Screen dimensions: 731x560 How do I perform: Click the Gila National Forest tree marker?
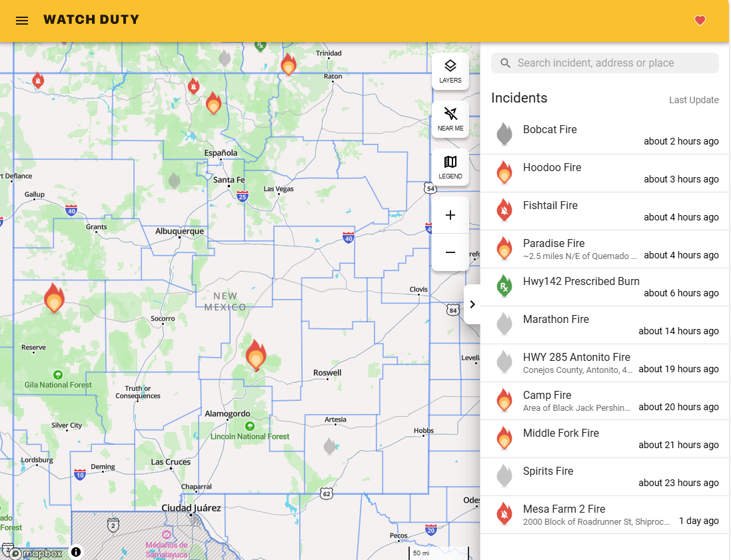pyautogui.click(x=58, y=375)
